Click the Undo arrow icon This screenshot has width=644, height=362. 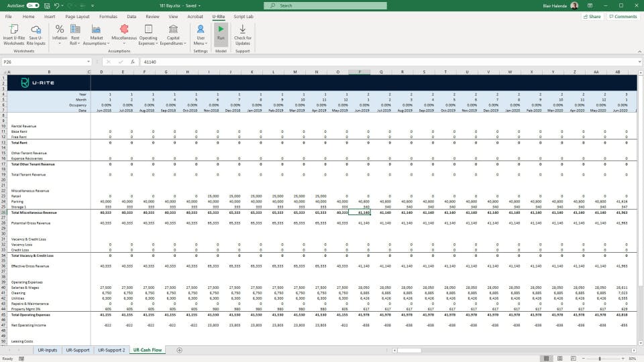coord(56,6)
